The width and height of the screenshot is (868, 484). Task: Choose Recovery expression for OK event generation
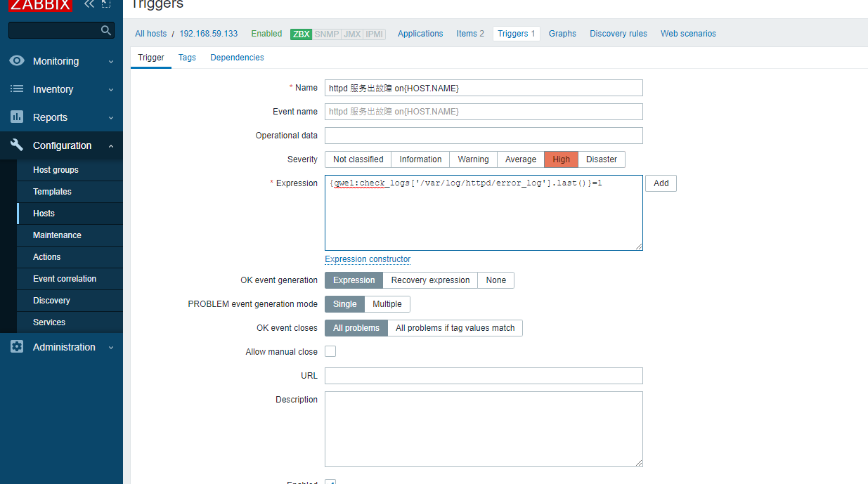coord(430,280)
